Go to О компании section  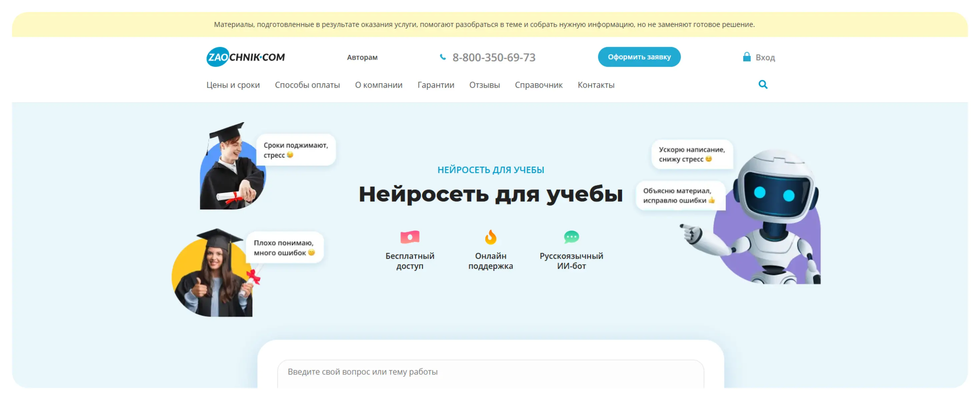tap(379, 85)
